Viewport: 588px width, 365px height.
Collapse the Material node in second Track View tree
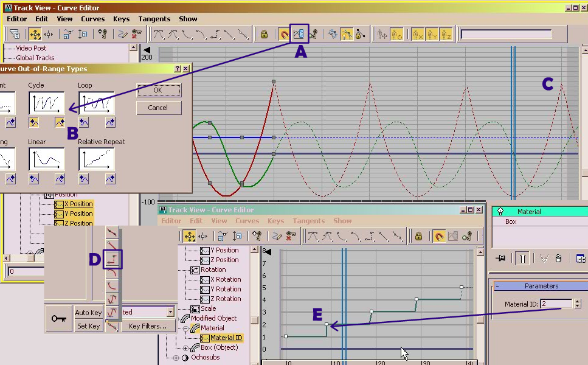(x=185, y=328)
